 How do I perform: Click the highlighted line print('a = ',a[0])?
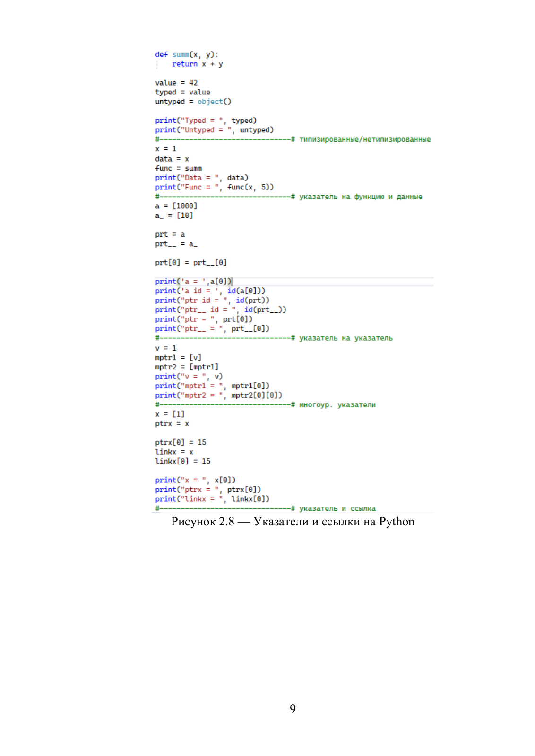(x=193, y=282)
